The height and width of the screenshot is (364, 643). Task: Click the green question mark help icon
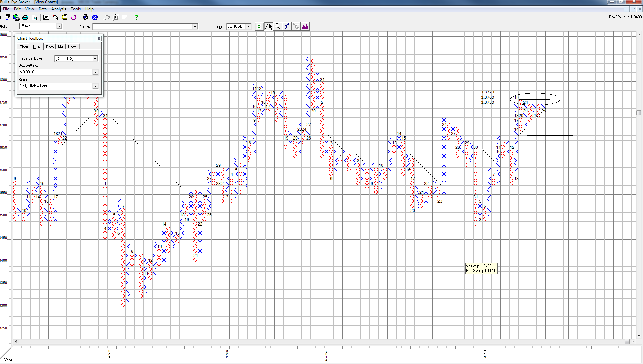pyautogui.click(x=137, y=17)
